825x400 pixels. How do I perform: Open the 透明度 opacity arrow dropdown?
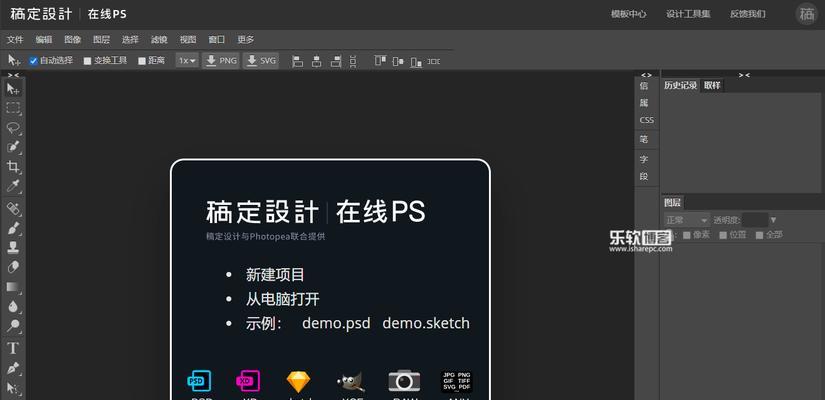773,220
